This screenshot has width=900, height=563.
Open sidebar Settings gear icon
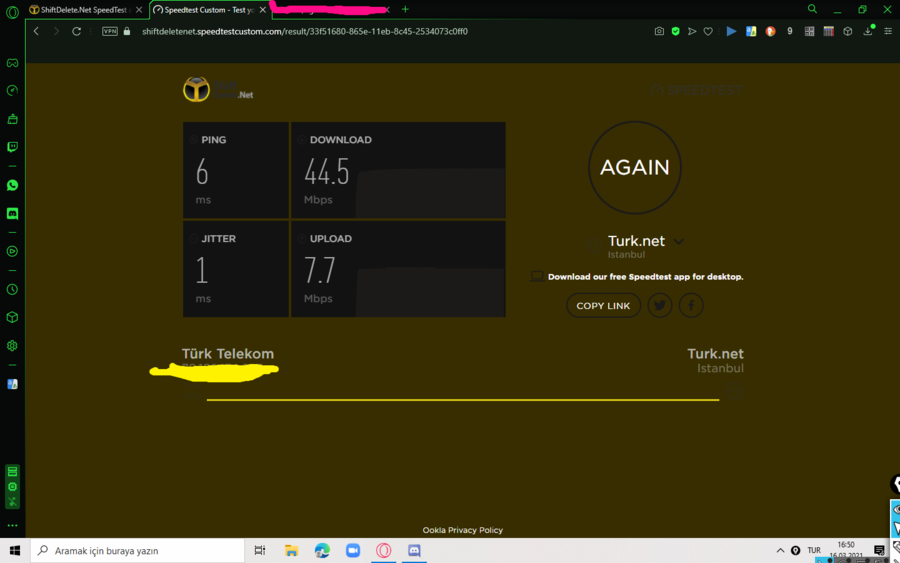coord(12,345)
